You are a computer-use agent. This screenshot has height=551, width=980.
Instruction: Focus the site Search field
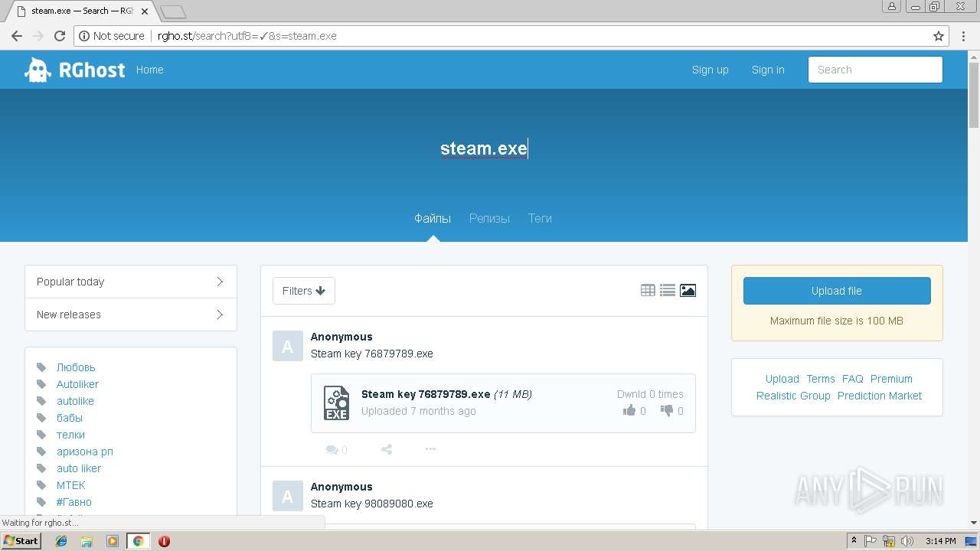click(x=875, y=70)
